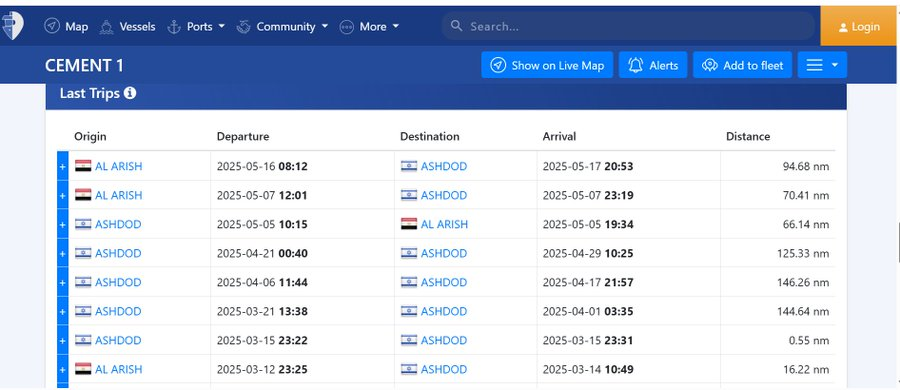This screenshot has width=900, height=390.
Task: Open the More dropdown menu
Action: point(369,26)
